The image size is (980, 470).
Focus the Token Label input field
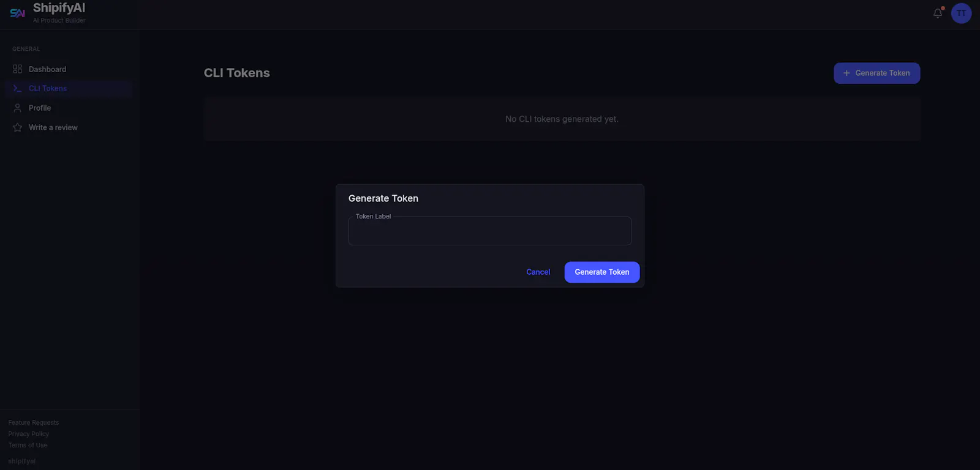[x=490, y=231]
